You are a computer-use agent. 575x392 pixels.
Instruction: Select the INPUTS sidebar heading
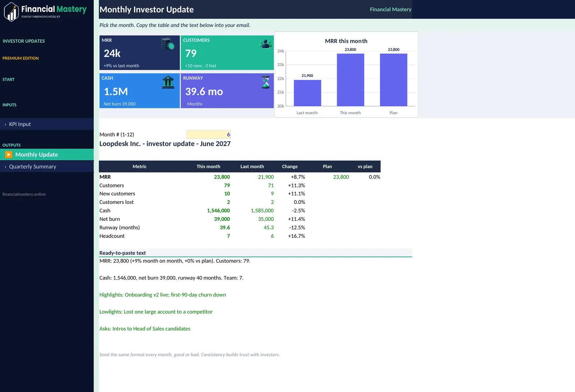(x=9, y=105)
